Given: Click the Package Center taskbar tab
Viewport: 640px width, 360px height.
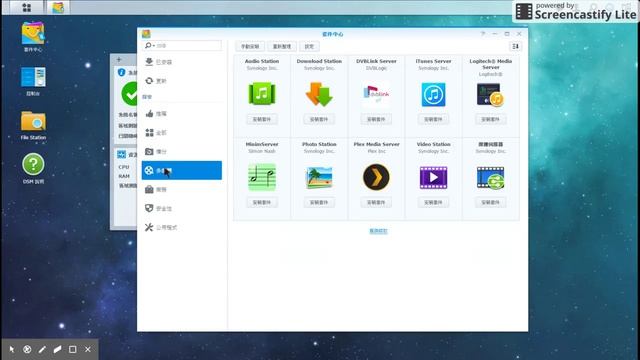Looking at the screenshot, I should [58, 7].
